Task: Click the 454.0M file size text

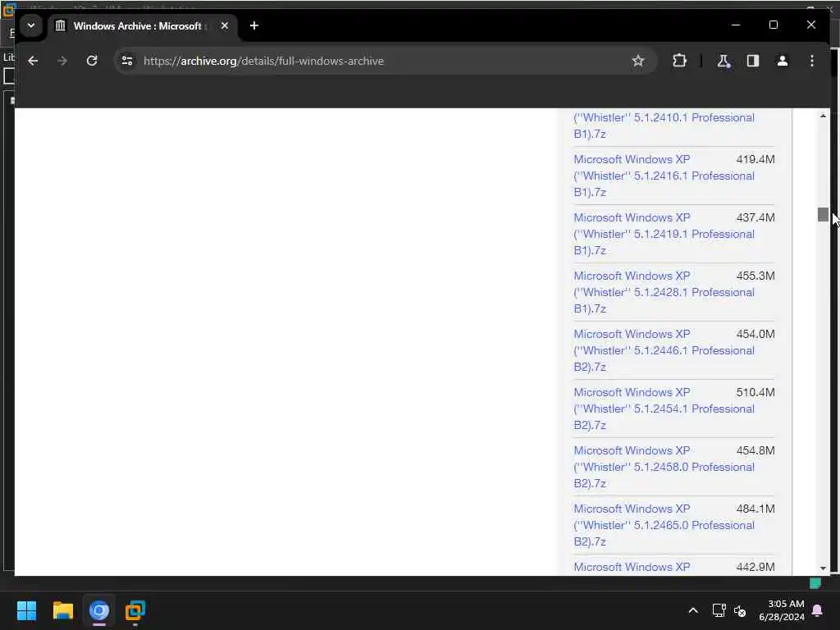Action: [756, 334]
